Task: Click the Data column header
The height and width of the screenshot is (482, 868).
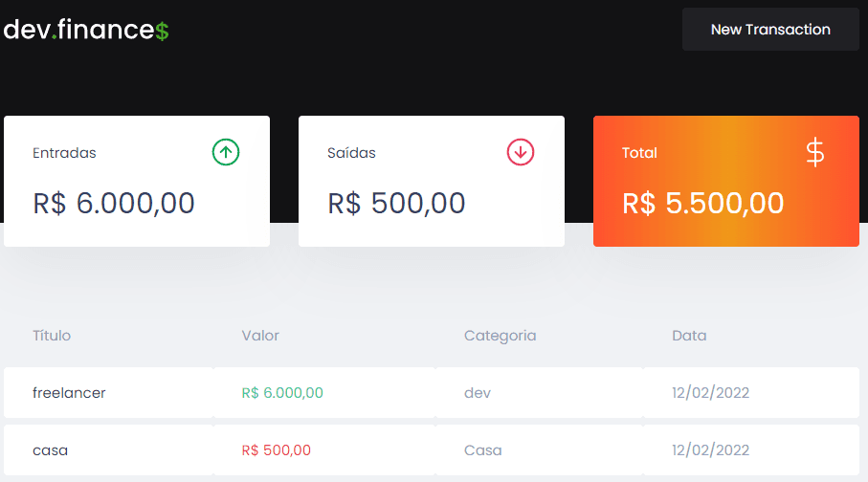Action: pyautogui.click(x=689, y=336)
